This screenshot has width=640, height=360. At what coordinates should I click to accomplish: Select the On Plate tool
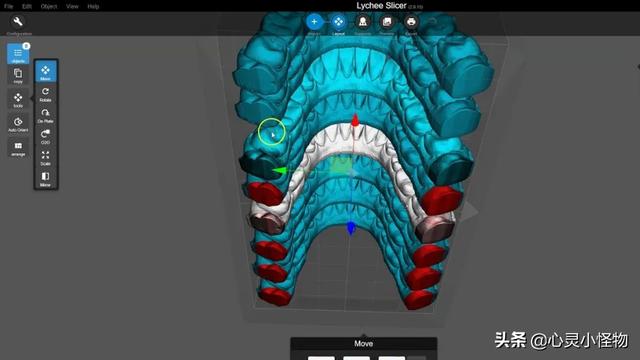[x=45, y=116]
